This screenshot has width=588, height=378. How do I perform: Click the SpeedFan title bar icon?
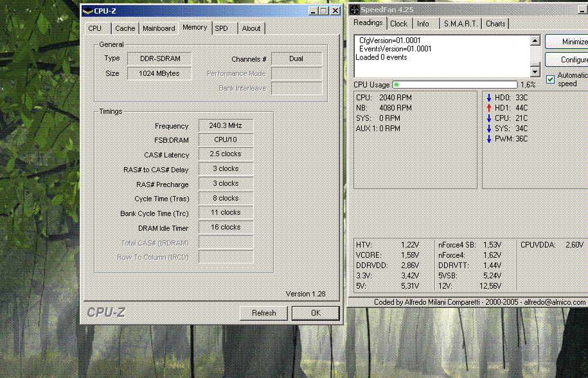pos(355,10)
